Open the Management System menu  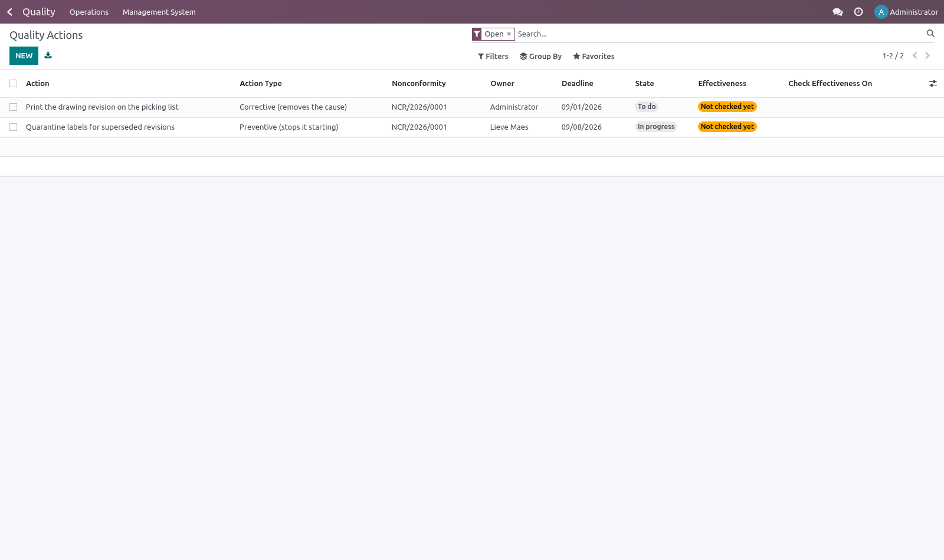[x=159, y=12]
